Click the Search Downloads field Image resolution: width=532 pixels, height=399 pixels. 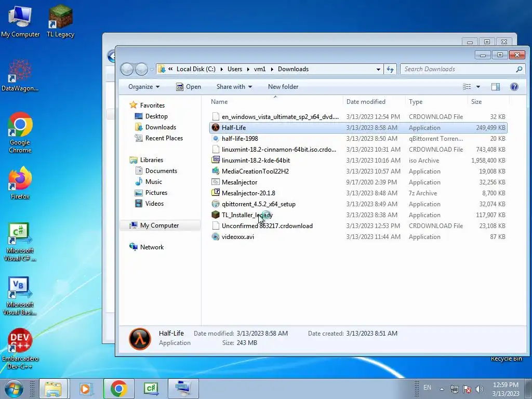463,69
